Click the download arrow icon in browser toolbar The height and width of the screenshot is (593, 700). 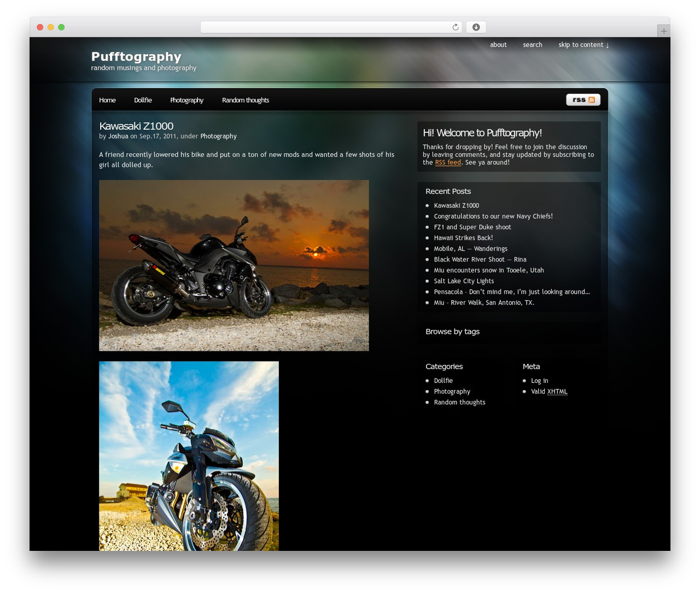[x=476, y=27]
